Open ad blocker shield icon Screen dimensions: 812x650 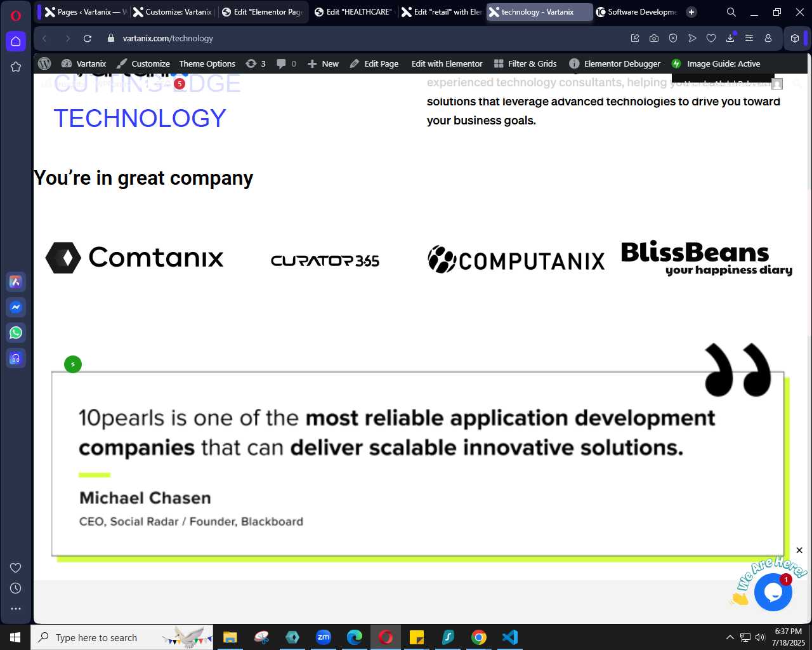coord(673,38)
